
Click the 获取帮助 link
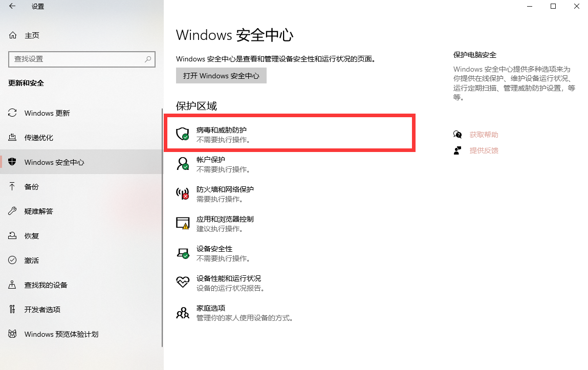click(x=484, y=135)
